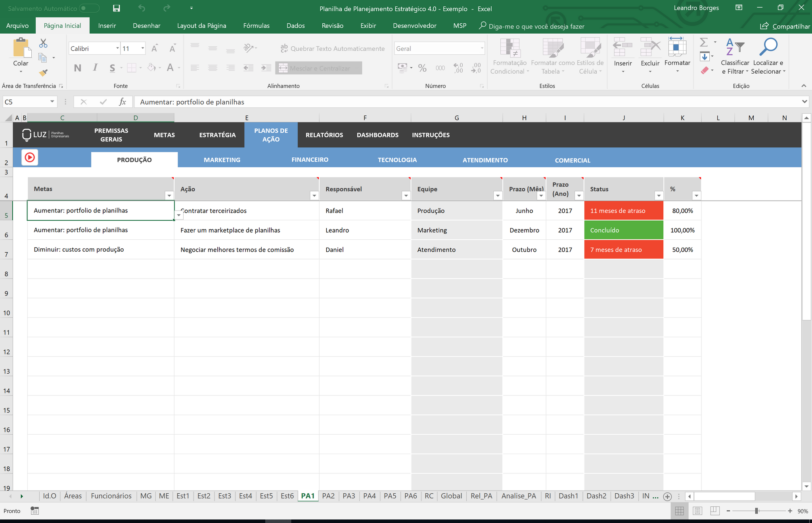The height and width of the screenshot is (523, 812).
Task: Toggle the Salvamento Automático switch
Action: click(89, 8)
